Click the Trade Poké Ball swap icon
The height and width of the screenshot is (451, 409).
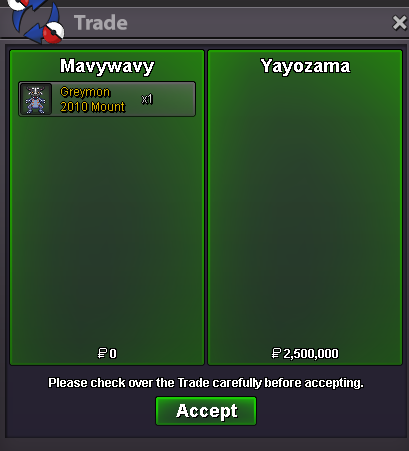point(36,22)
